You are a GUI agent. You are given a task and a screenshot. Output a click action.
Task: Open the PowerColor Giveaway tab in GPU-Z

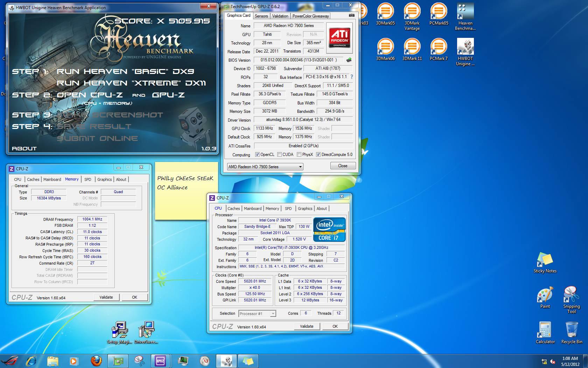pos(310,16)
